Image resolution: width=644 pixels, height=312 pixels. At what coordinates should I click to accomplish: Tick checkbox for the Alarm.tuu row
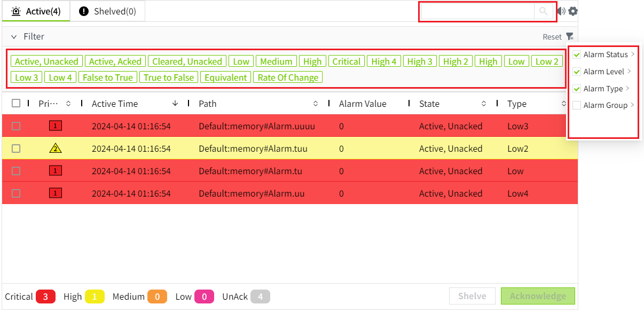point(16,149)
